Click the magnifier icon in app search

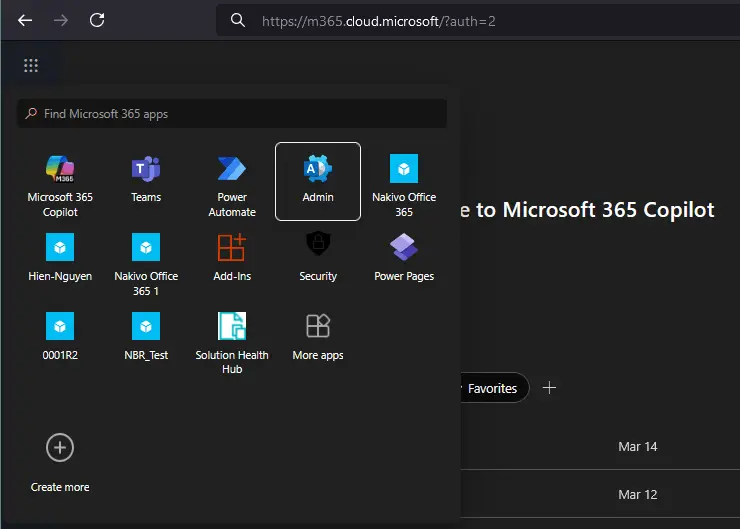(x=31, y=113)
